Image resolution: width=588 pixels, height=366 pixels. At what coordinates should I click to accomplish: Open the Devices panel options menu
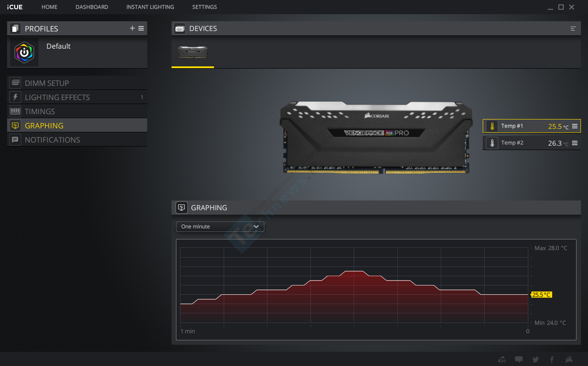coord(573,29)
